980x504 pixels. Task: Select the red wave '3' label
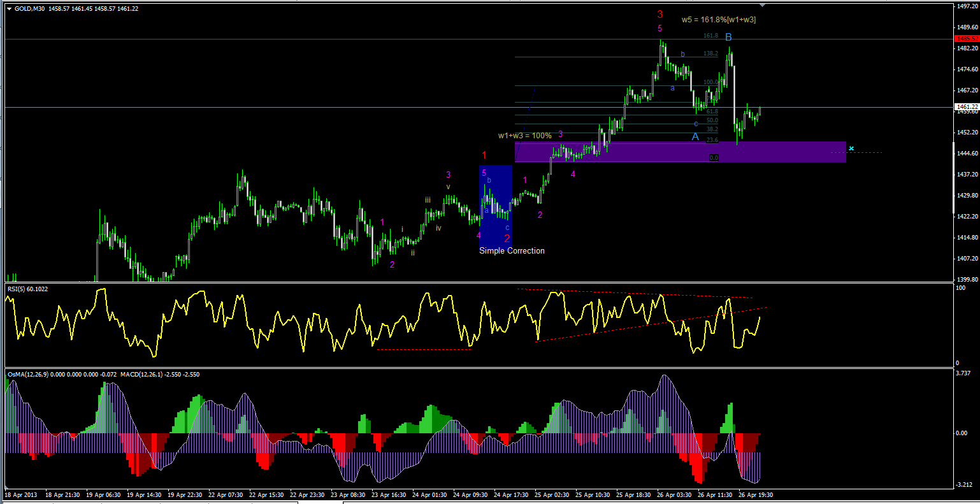point(660,14)
